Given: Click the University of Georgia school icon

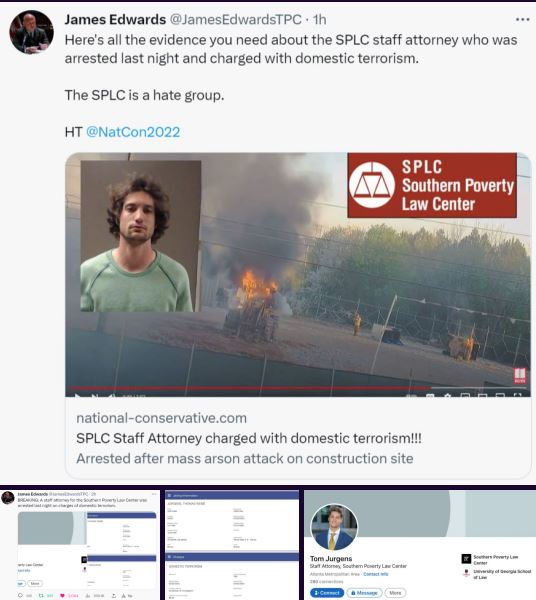Looking at the screenshot, I should [x=466, y=573].
